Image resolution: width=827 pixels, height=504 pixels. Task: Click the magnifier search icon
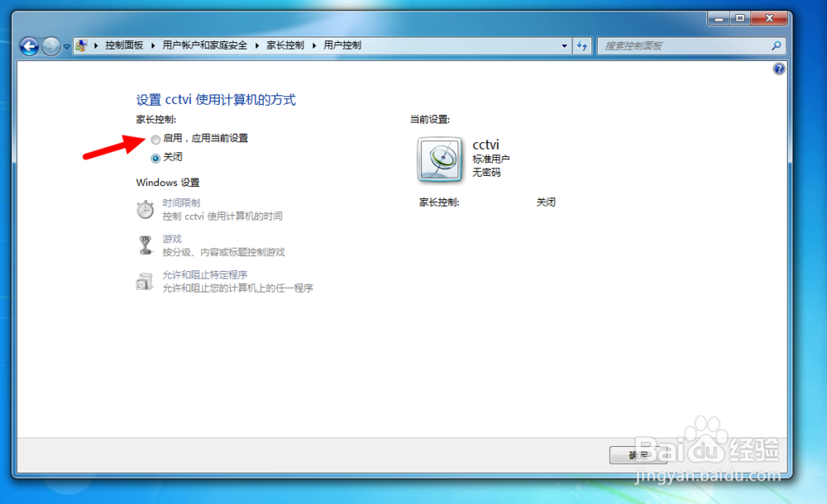[x=777, y=46]
